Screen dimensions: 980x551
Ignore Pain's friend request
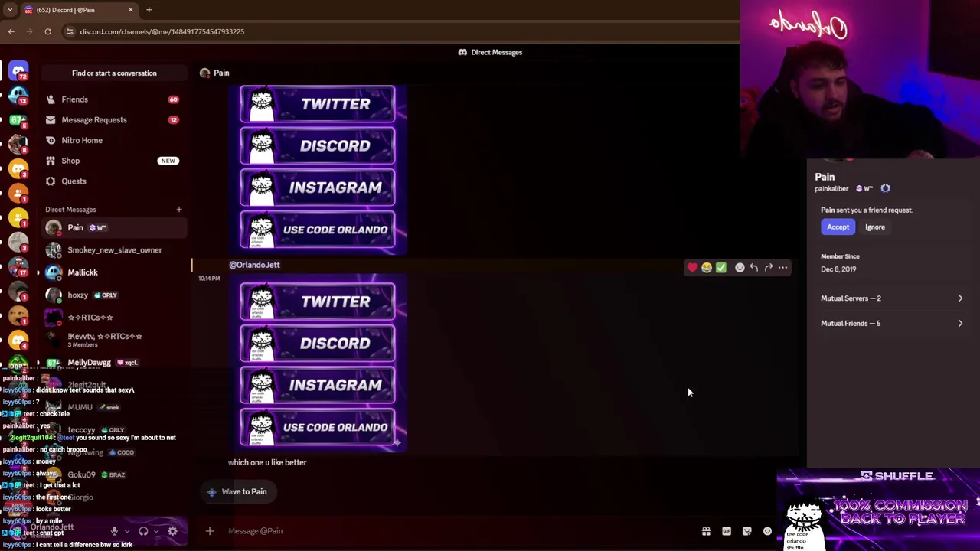pyautogui.click(x=875, y=227)
